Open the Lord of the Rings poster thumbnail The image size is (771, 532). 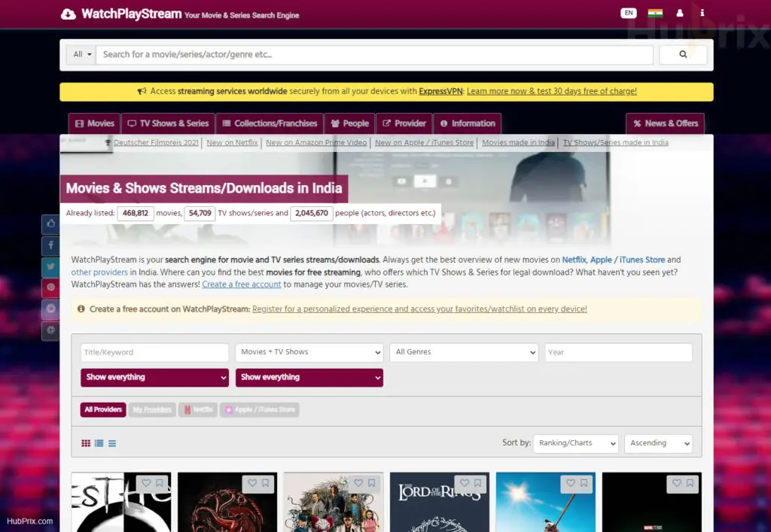click(440, 502)
